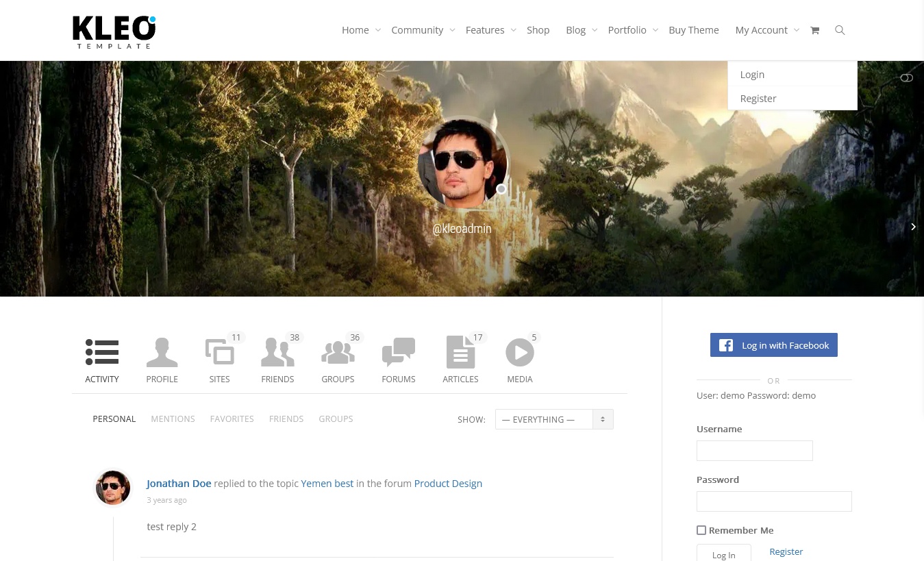924x561 pixels.
Task: Go to the Shop menu item
Action: [x=538, y=30]
